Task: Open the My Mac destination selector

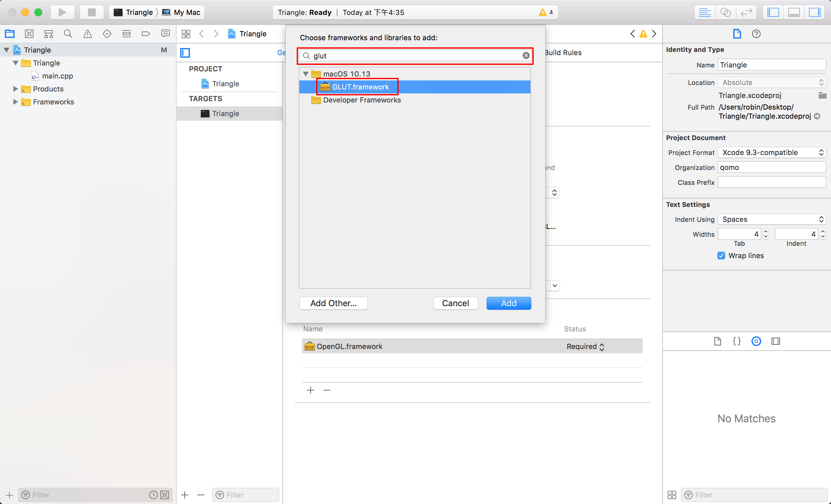Action: 181,12
